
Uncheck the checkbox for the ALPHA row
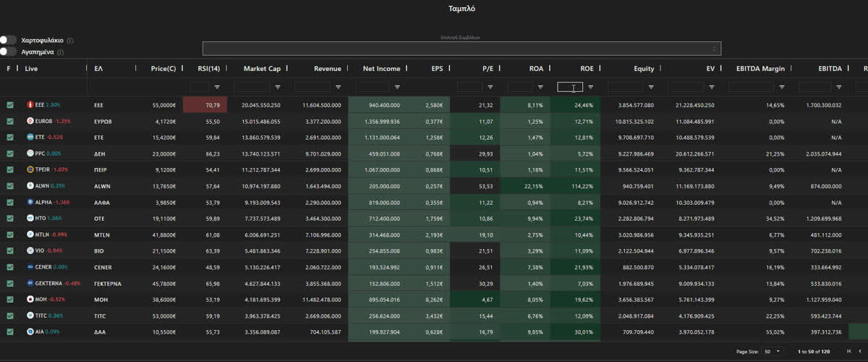pos(10,202)
